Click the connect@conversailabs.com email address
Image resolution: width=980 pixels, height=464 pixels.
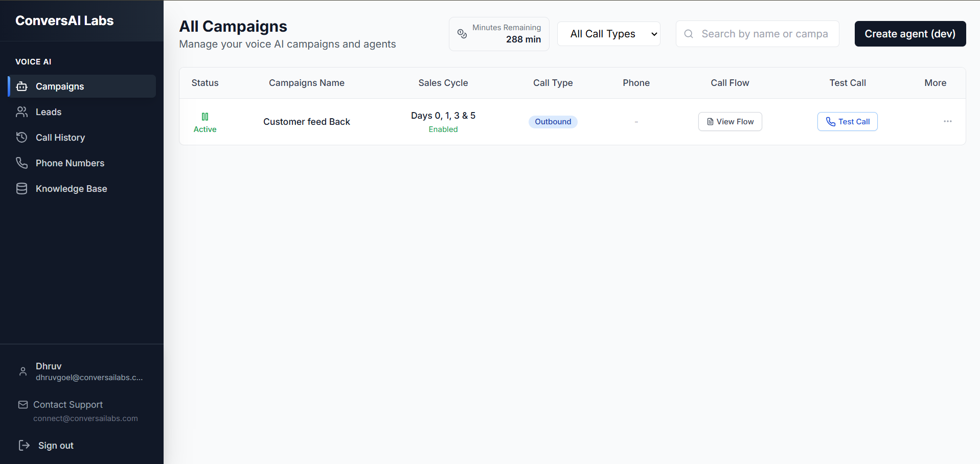[85, 418]
